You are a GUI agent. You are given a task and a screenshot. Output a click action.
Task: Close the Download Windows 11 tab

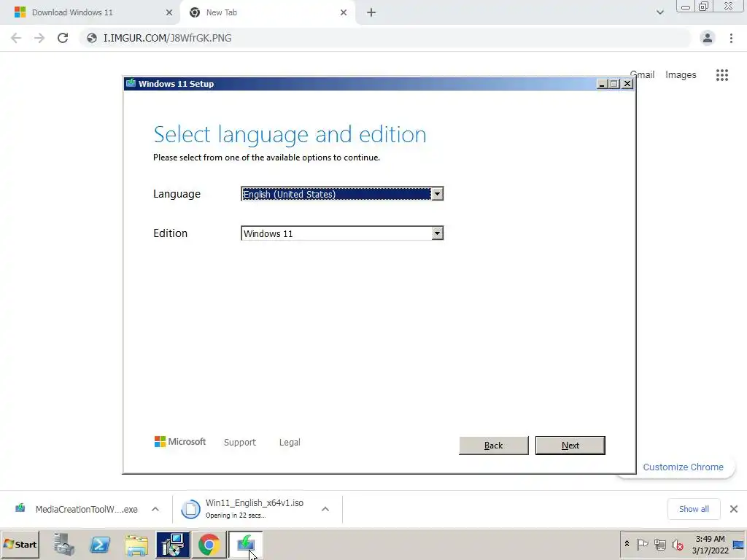coord(169,12)
